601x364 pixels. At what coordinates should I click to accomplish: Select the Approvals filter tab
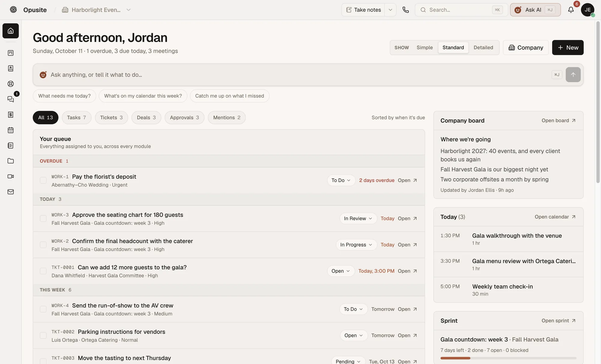[x=185, y=117]
